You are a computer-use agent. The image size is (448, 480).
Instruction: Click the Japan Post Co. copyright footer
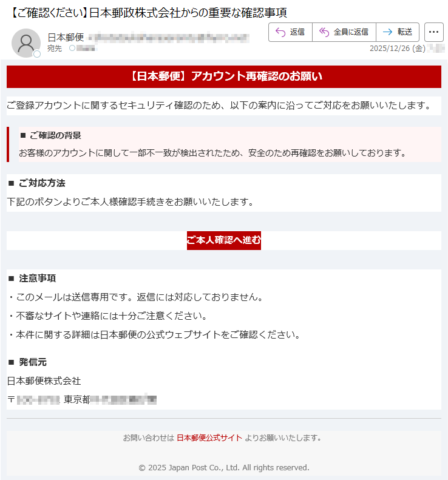pyautogui.click(x=224, y=467)
